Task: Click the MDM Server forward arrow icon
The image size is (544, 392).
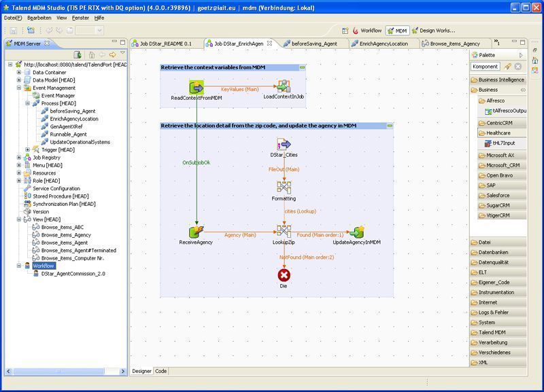Action: [x=112, y=55]
